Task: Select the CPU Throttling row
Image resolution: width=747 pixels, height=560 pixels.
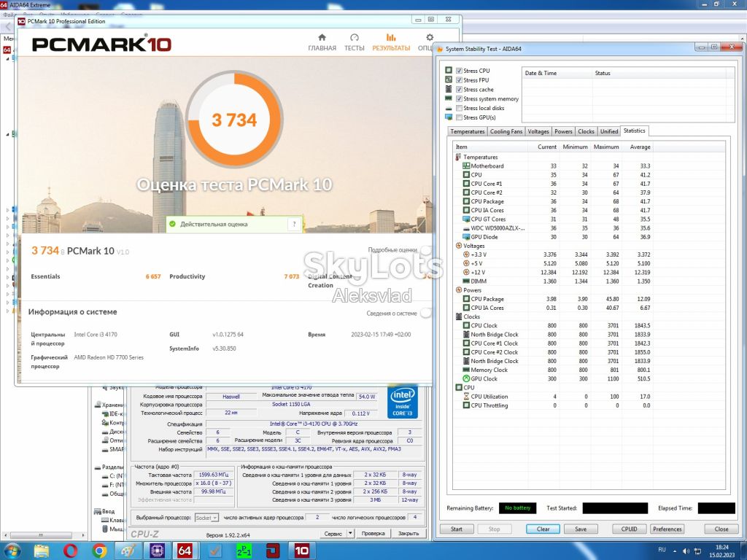Action: 553,405
